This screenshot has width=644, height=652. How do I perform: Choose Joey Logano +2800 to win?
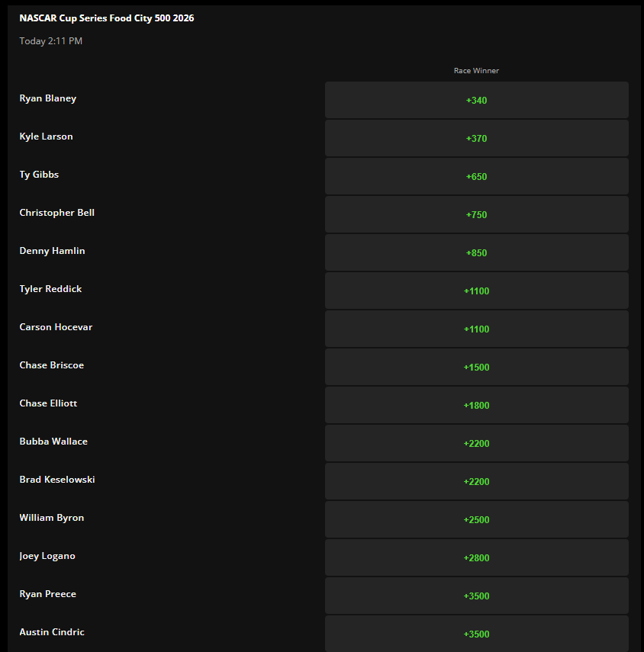pyautogui.click(x=476, y=557)
